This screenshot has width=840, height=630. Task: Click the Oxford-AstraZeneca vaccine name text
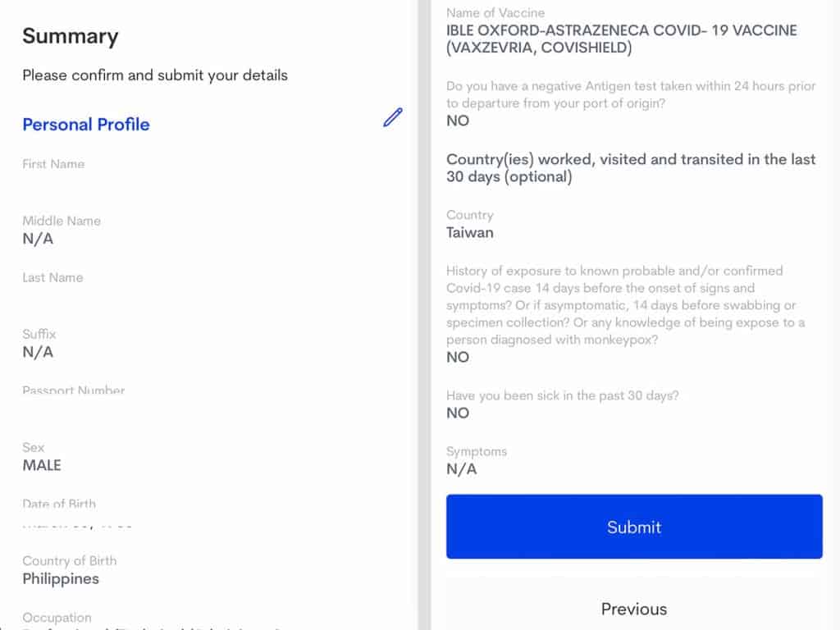click(x=621, y=39)
